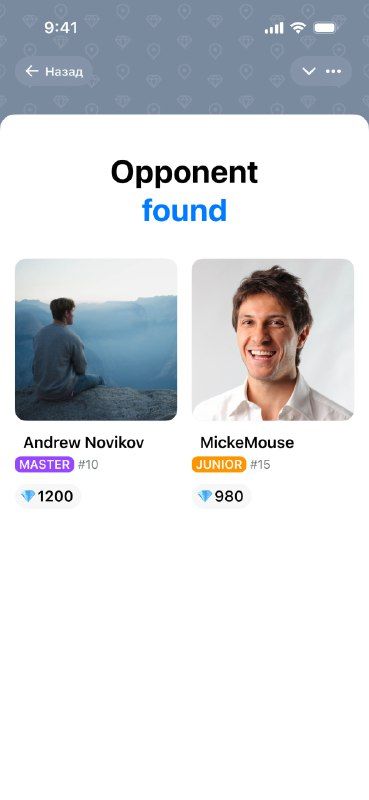Tap the cellular signal bars icon
This screenshot has height=800, width=369.
tap(274, 28)
